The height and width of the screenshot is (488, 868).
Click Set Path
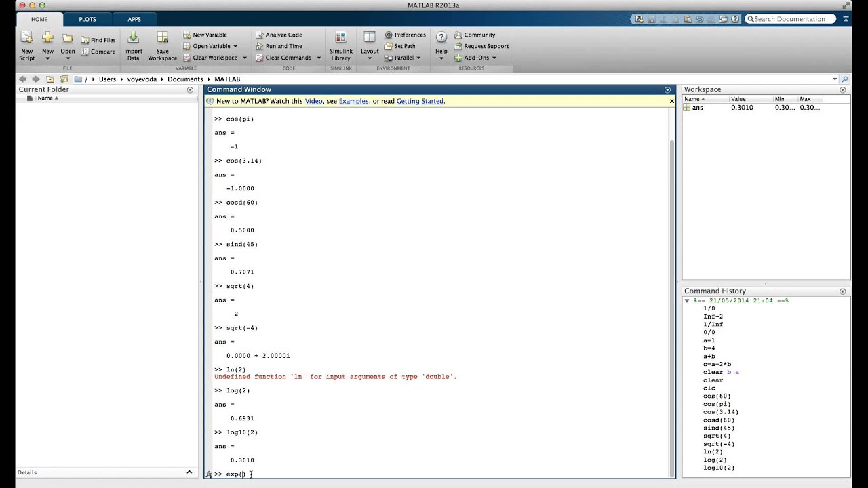click(400, 46)
